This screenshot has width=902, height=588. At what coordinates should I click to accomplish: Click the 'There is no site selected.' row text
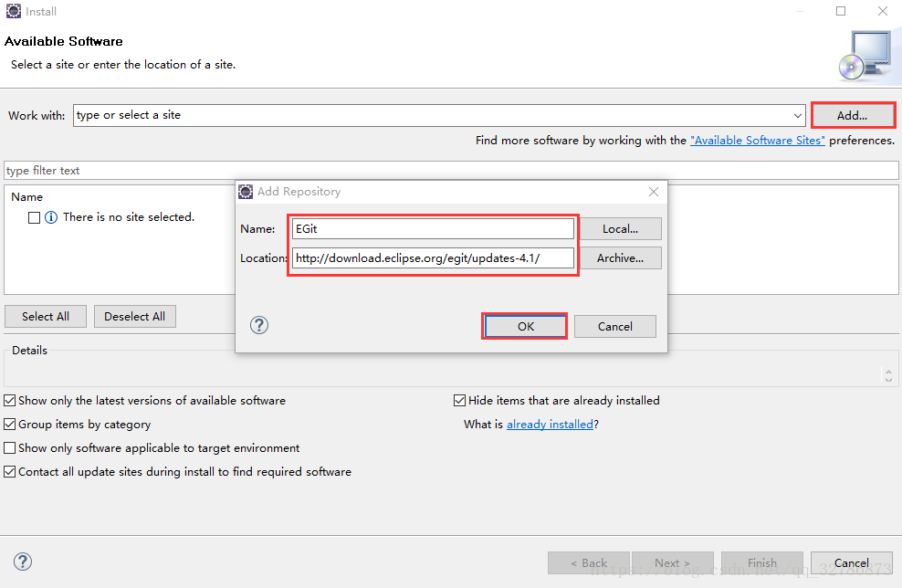coord(129,217)
